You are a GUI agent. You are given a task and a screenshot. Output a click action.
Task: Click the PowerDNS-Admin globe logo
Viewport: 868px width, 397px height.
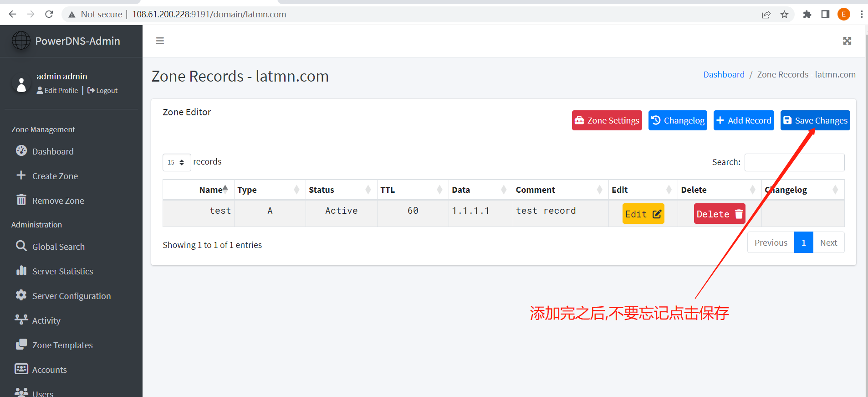[21, 41]
